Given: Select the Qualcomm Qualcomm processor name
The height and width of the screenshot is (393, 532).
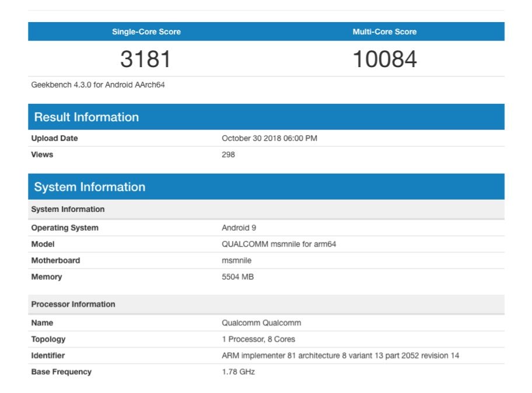Looking at the screenshot, I should (x=261, y=323).
